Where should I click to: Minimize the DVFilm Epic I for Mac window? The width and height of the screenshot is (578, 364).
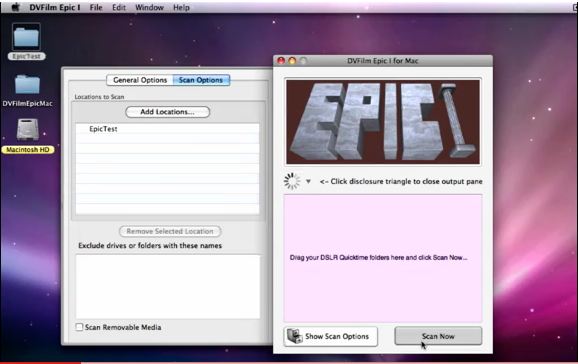pyautogui.click(x=292, y=61)
